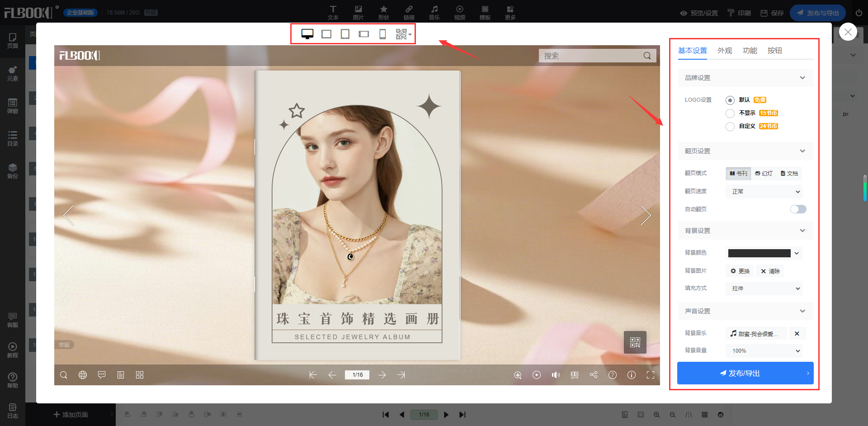The width and height of the screenshot is (868, 426).
Task: Click the share icon in viewer toolbar
Action: pos(594,375)
